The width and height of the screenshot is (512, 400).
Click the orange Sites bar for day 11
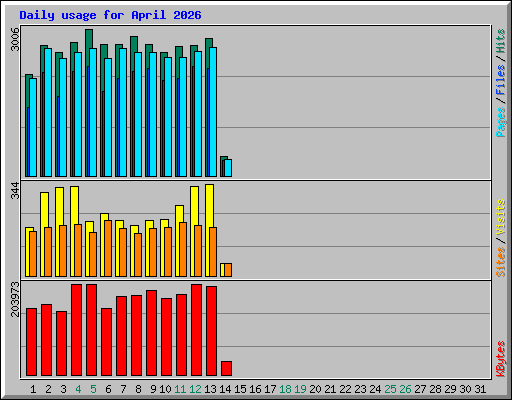pos(183,249)
